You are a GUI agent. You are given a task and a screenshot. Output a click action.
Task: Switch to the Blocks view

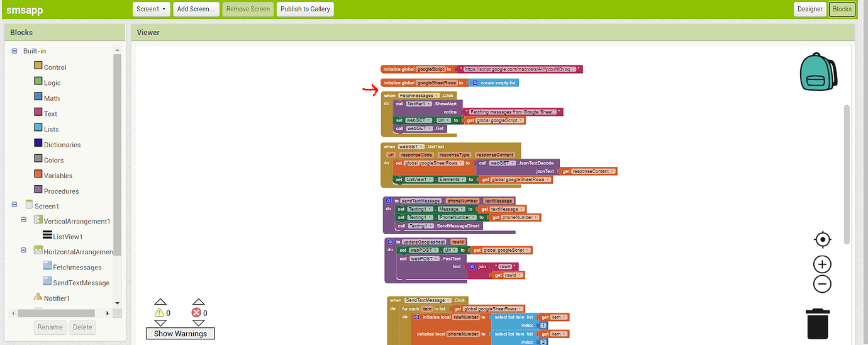pyautogui.click(x=842, y=9)
